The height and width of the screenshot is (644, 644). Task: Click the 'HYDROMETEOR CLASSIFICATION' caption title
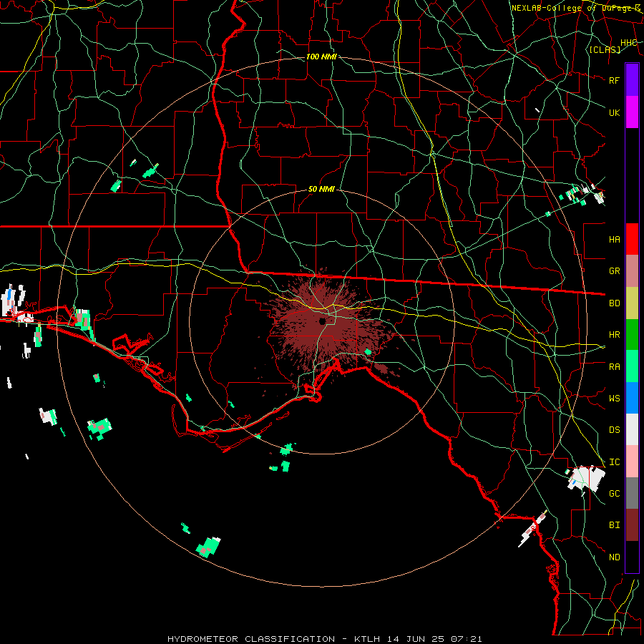pyautogui.click(x=251, y=639)
